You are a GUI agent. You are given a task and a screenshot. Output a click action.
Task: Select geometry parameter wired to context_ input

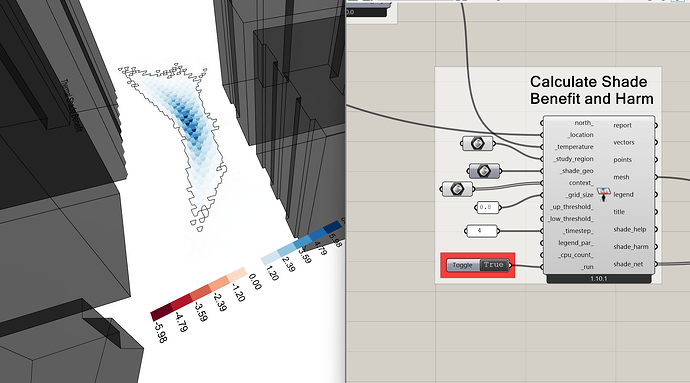457,189
